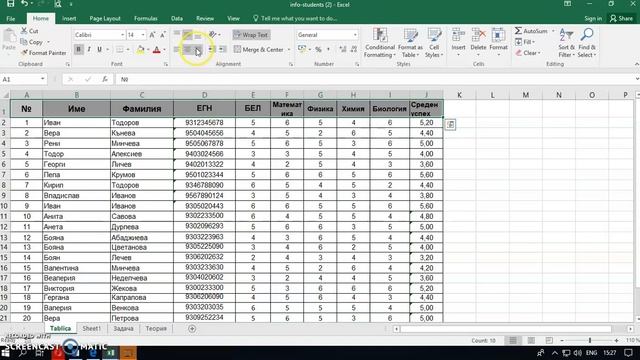Click the Insert Function fx icon
The image size is (640, 360).
(x=105, y=79)
